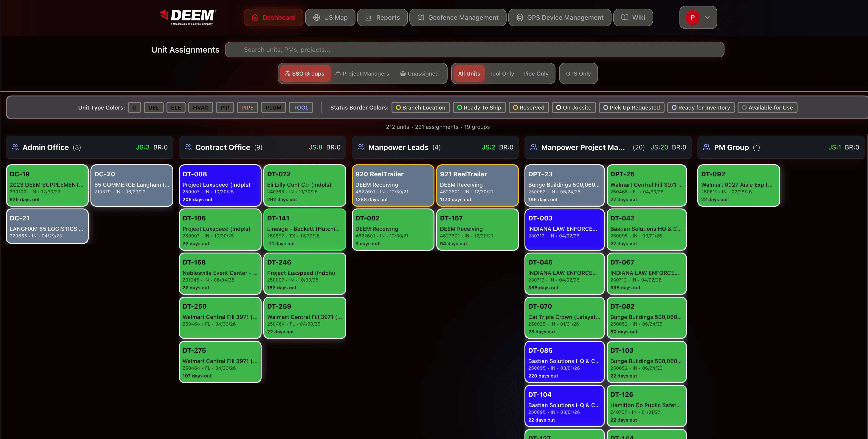Open the user profile dropdown
Viewport: 868px width, 439px height.
[x=698, y=17]
